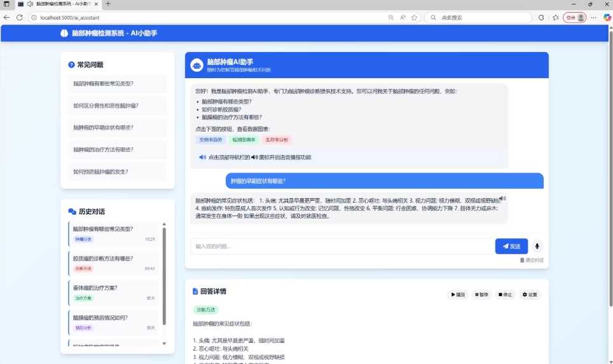Click the Copilot icon in browser toolbar

607,18
